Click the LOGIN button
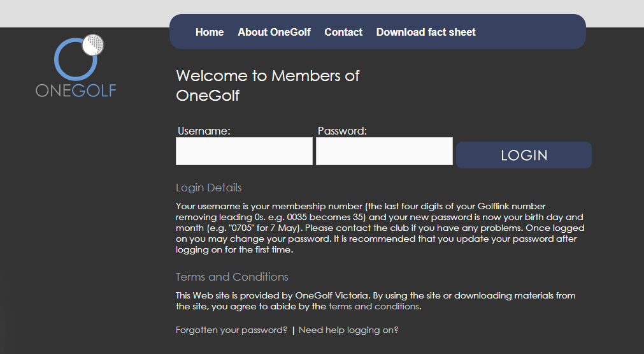Screen dimensions: 644x354 point(524,155)
